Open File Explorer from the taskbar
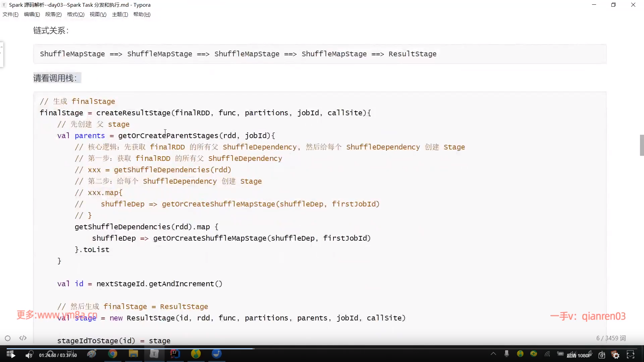The width and height of the screenshot is (644, 362). pyautogui.click(x=133, y=354)
